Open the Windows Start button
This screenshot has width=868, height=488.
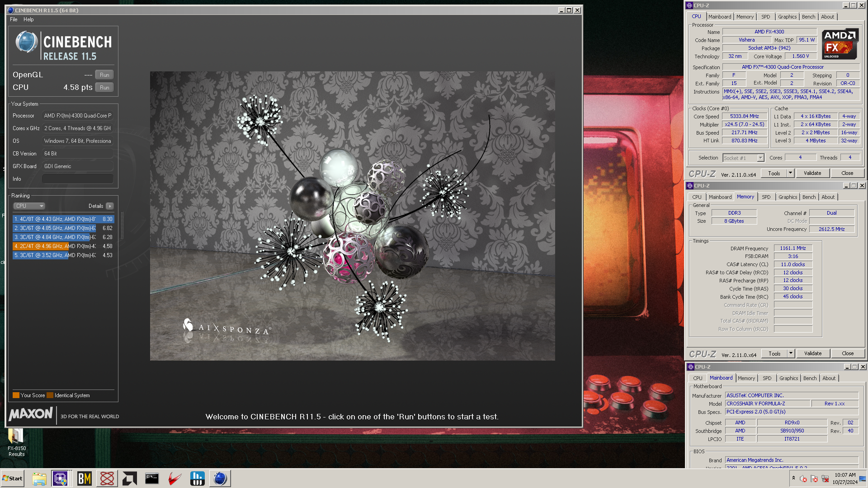pos(12,479)
